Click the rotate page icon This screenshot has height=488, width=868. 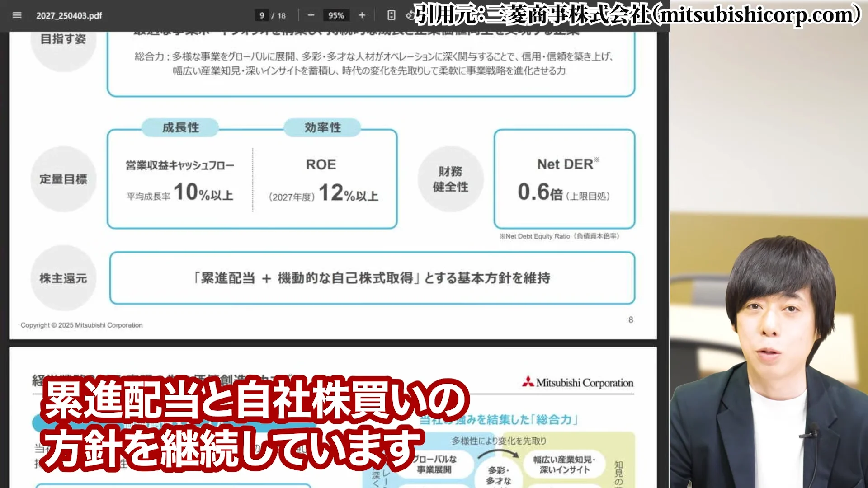[x=410, y=15]
